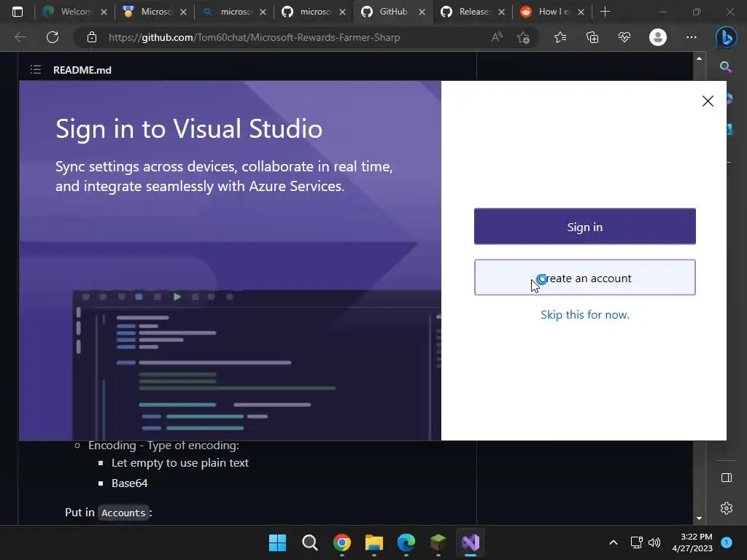The height and width of the screenshot is (560, 747).
Task: Open README outline list icon
Action: tap(36, 70)
